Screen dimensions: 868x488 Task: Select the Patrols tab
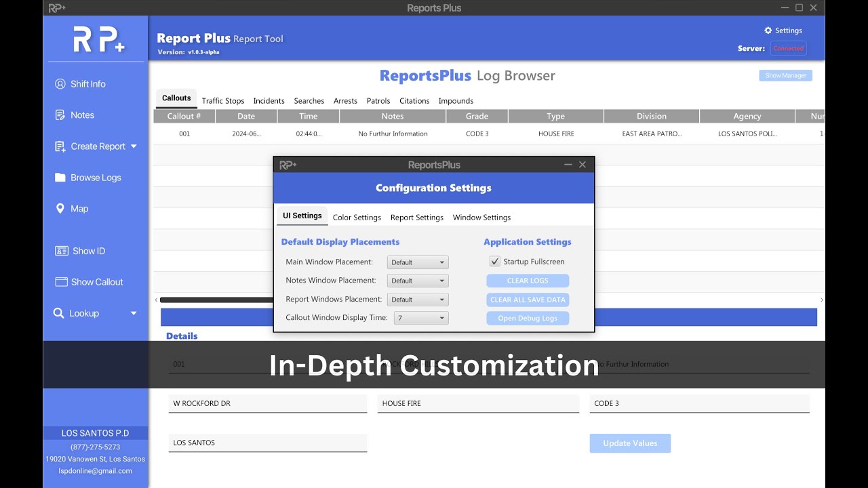(x=378, y=101)
